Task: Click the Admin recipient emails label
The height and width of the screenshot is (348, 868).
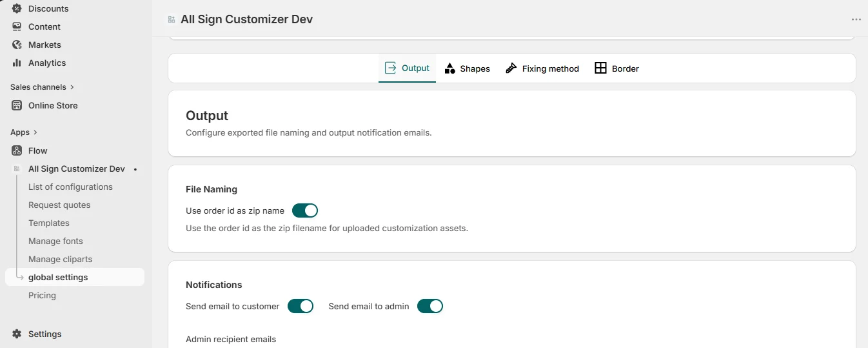Action: point(231,339)
